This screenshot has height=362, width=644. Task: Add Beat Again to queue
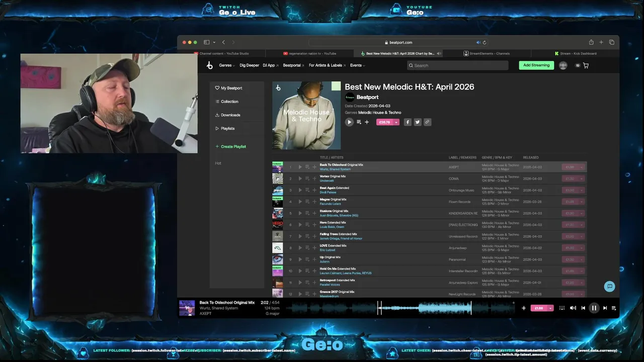[x=307, y=190]
